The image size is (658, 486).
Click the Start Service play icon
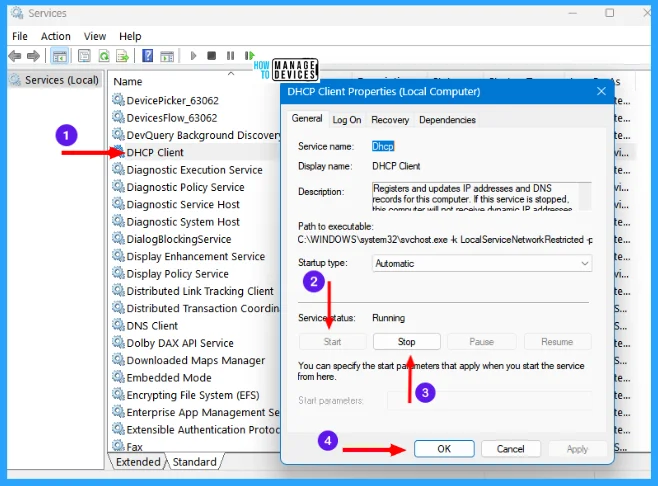pyautogui.click(x=193, y=56)
